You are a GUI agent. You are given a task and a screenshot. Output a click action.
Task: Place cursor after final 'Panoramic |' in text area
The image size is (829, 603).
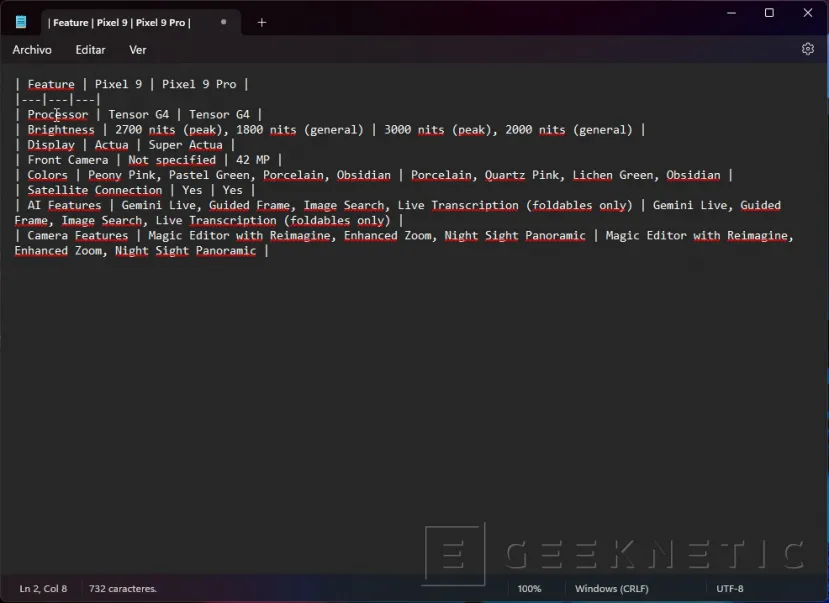click(271, 251)
